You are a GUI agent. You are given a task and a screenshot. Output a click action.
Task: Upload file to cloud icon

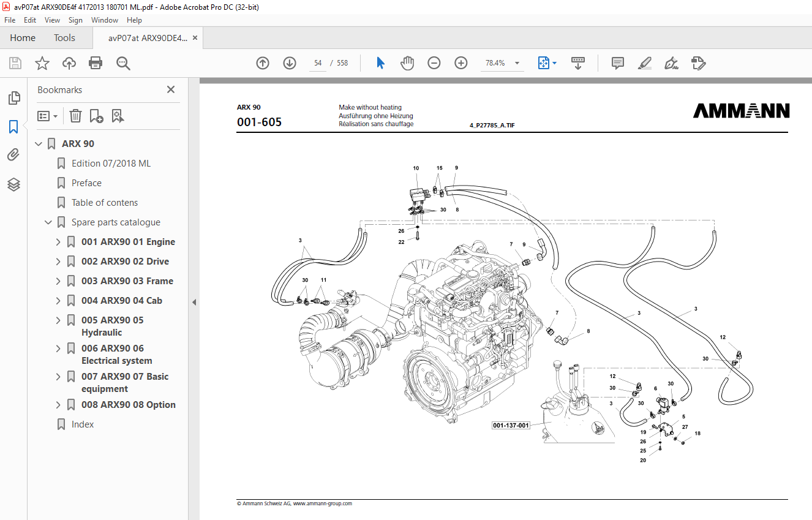point(69,63)
